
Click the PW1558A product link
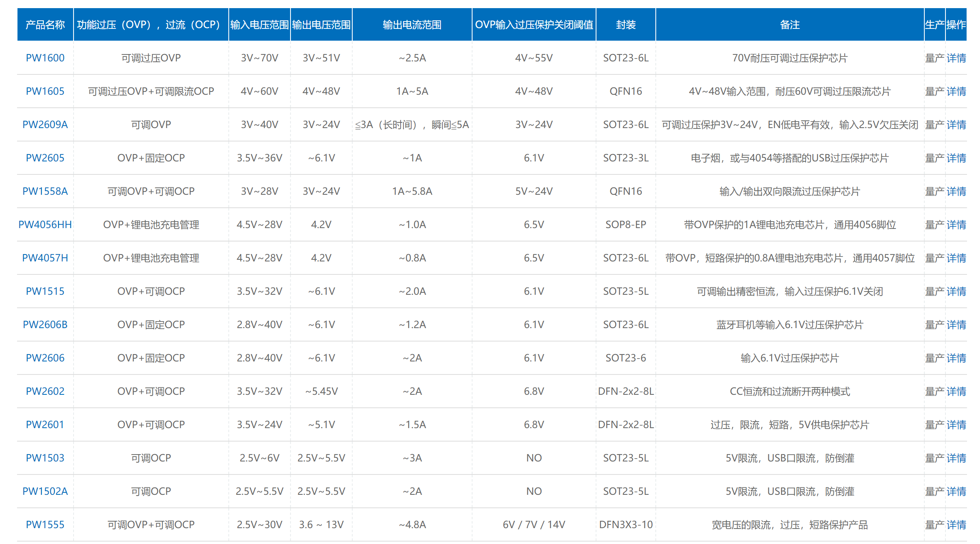tap(45, 191)
